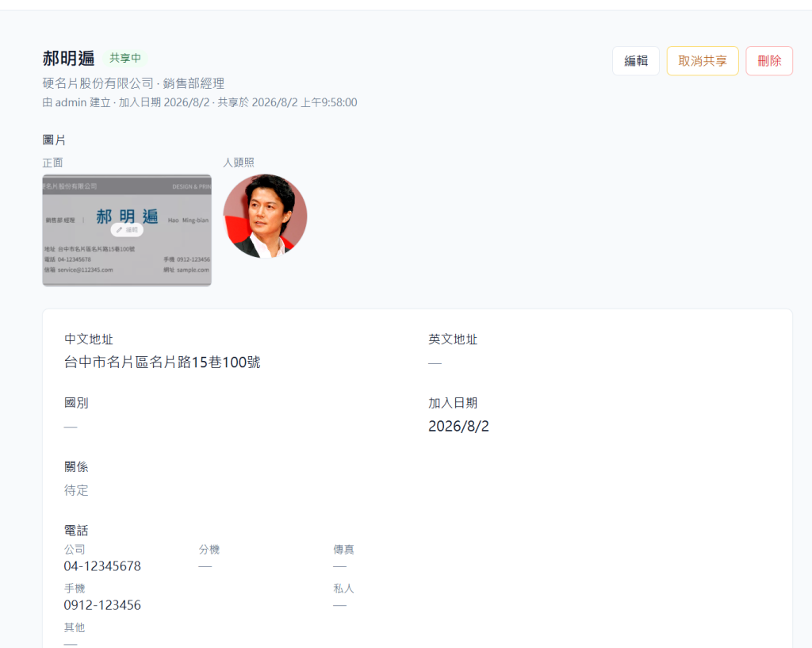Click the 其他 phone label

[x=75, y=627]
